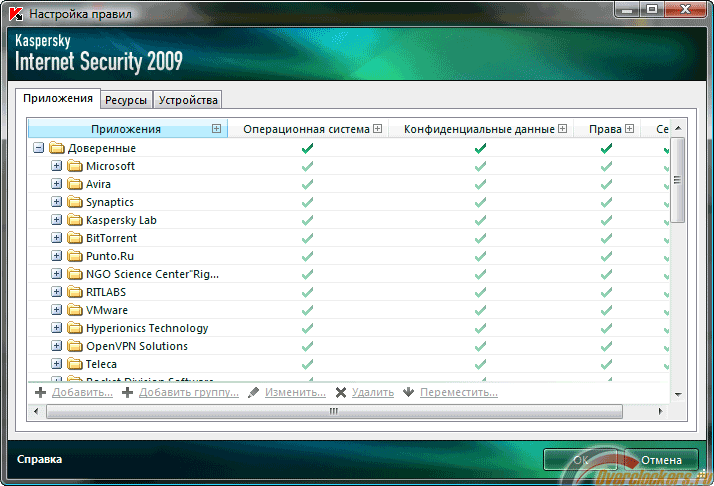Switch to the Устройства tab

click(188, 100)
